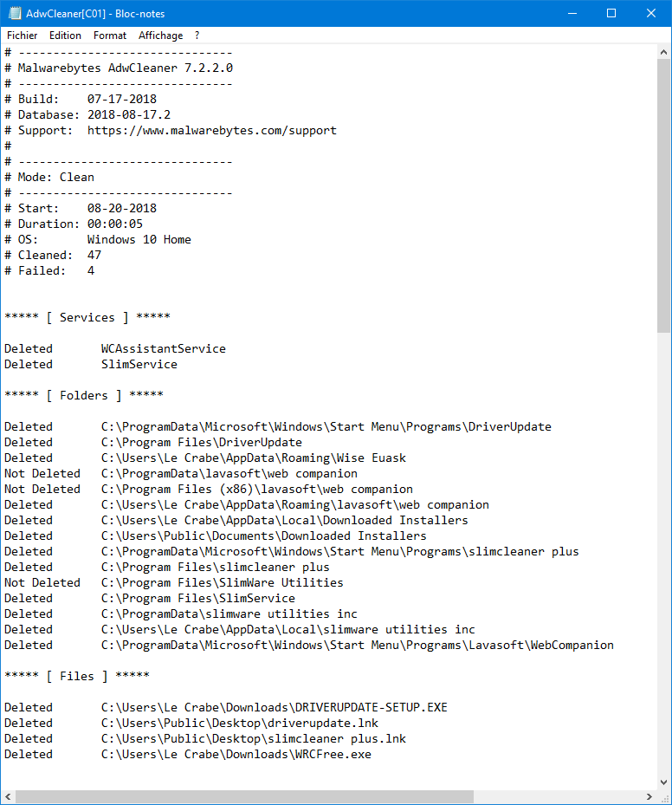This screenshot has width=672, height=805.
Task: Click the Malwarebytes AdwCleaner 7.2.2.0 line
Action: pyautogui.click(x=119, y=68)
